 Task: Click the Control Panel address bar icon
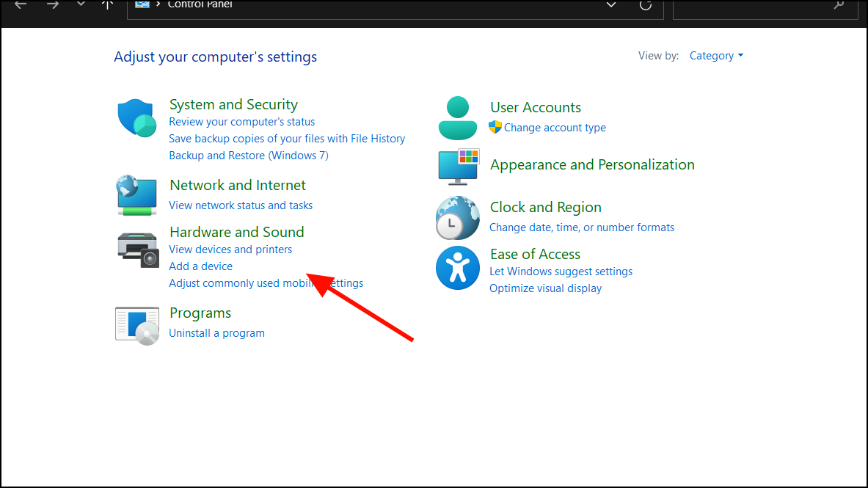(142, 4)
